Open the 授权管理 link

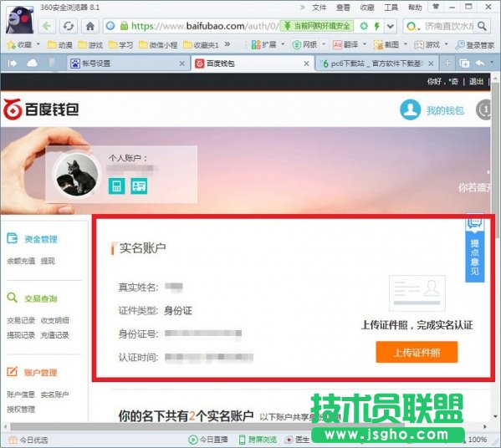point(21,409)
